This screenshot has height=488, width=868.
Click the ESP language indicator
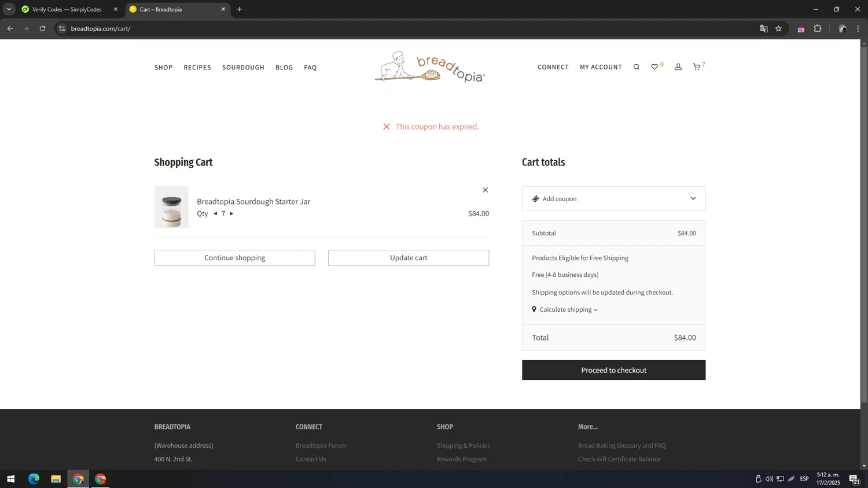click(804, 479)
